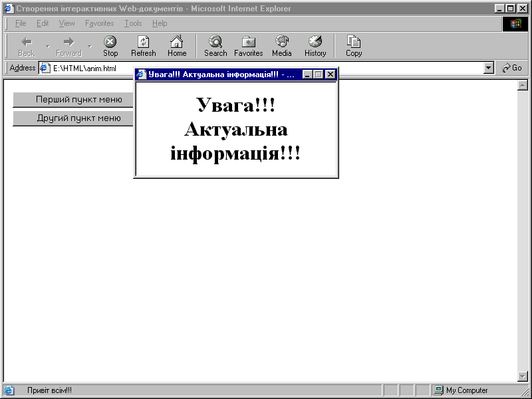
Task: Open the Search pane
Action: (215, 47)
